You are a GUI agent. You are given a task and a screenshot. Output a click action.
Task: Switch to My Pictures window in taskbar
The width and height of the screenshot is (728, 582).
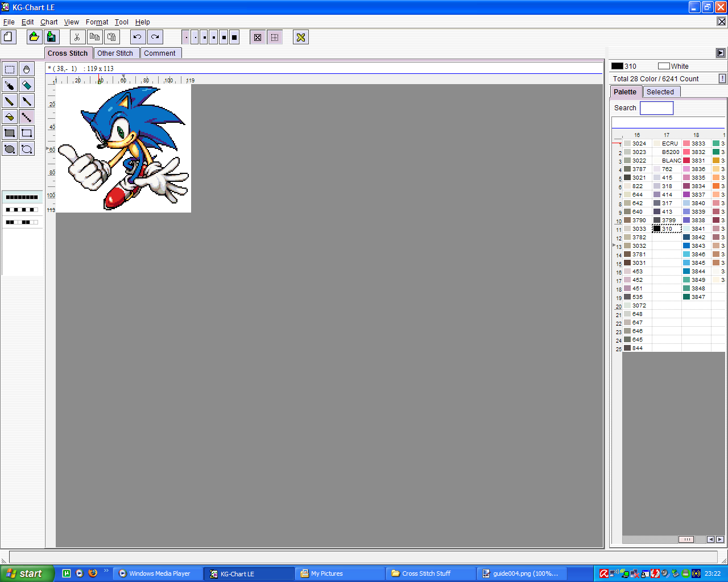[x=340, y=573]
